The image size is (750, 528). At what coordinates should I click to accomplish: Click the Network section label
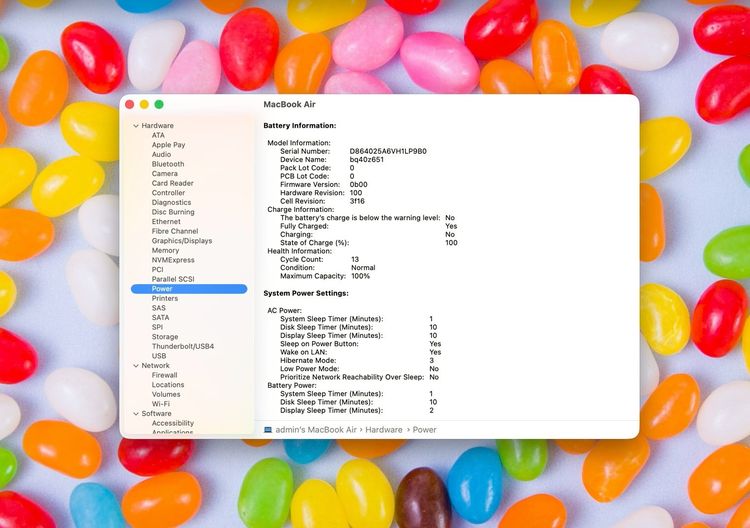[x=155, y=366]
